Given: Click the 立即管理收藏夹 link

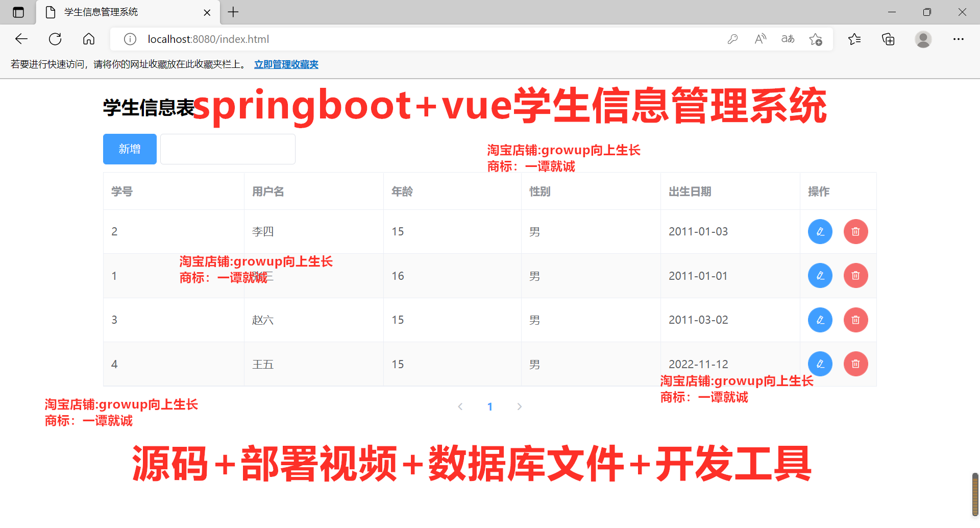Looking at the screenshot, I should tap(286, 64).
